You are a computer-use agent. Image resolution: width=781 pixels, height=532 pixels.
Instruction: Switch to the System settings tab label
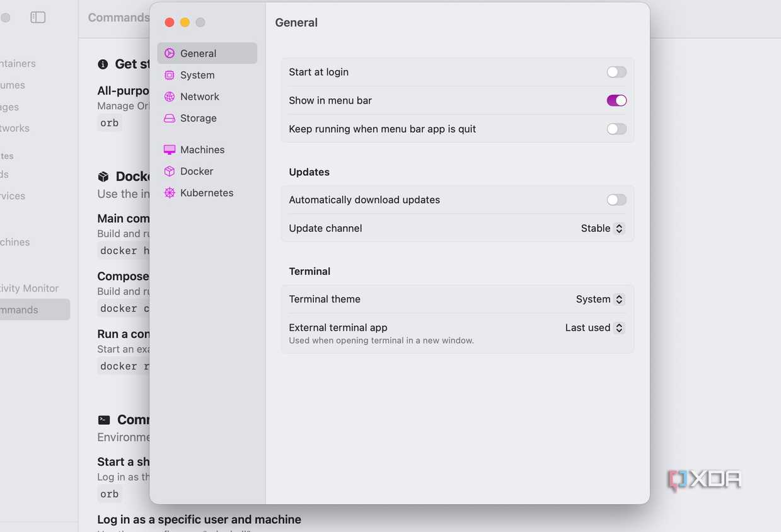(x=197, y=75)
